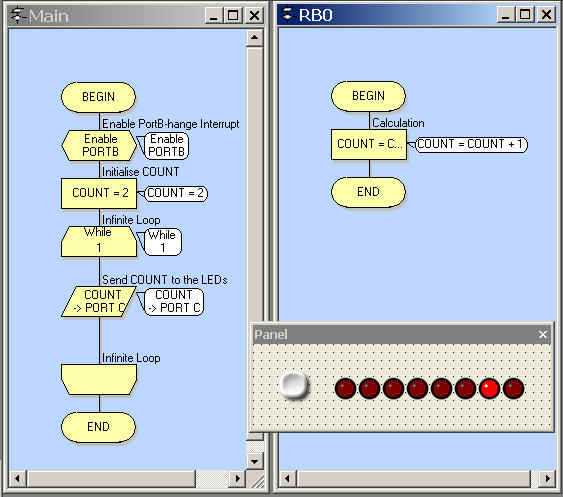The width and height of the screenshot is (563, 497).
Task: Select the BEGIN terminator in Main window
Action: 98,97
